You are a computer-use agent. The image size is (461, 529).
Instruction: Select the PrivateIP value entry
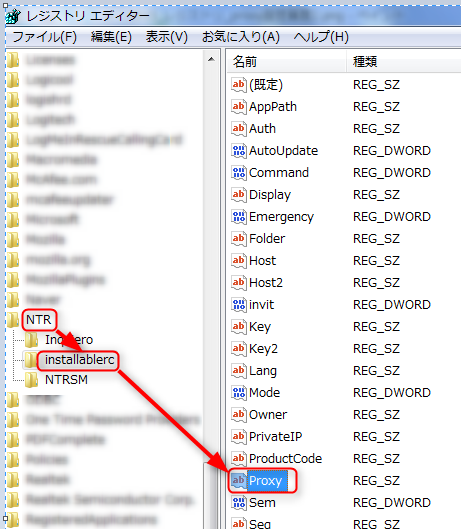tap(275, 437)
